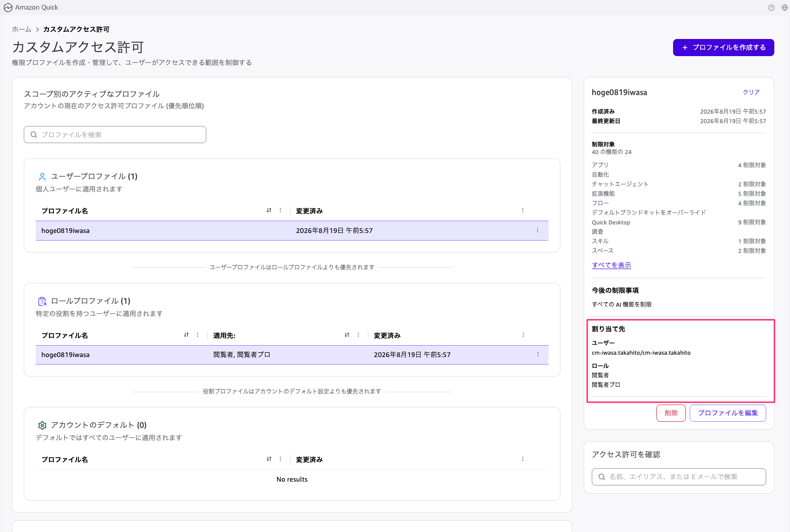This screenshot has height=532, width=790.
Task: Click cm-iwasa.takahito user assignment text
Action: click(x=641, y=353)
